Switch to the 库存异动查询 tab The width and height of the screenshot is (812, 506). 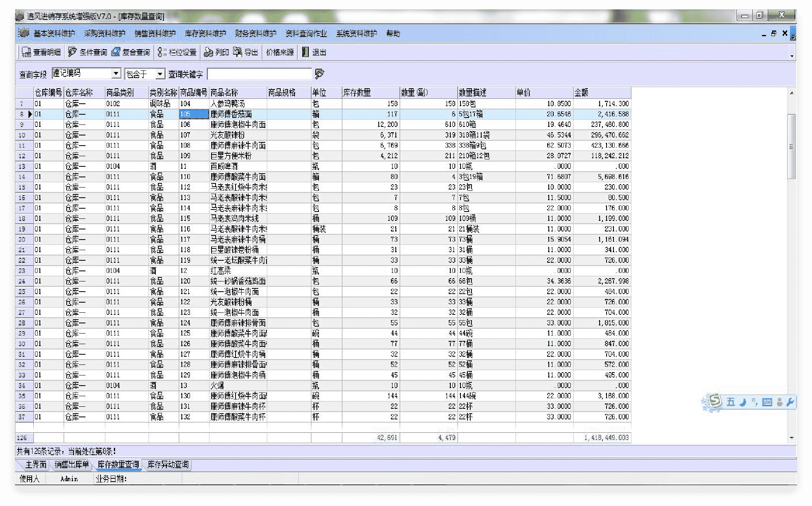(168, 465)
